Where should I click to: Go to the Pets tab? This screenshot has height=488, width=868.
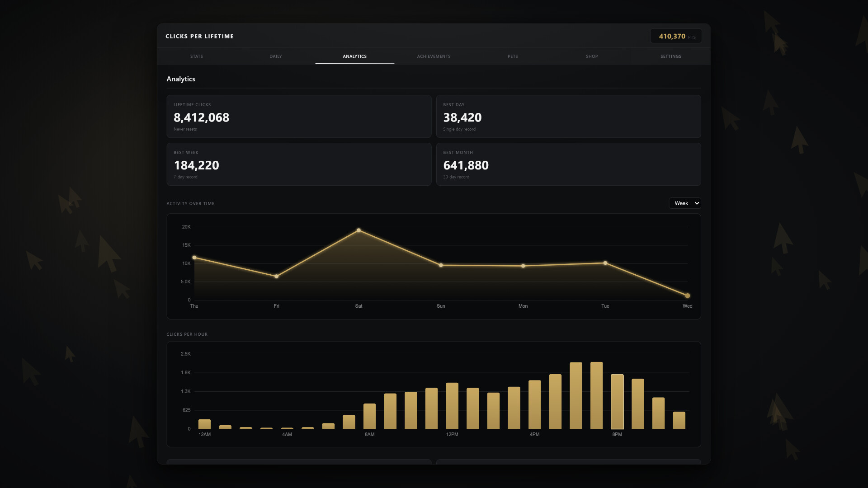513,56
